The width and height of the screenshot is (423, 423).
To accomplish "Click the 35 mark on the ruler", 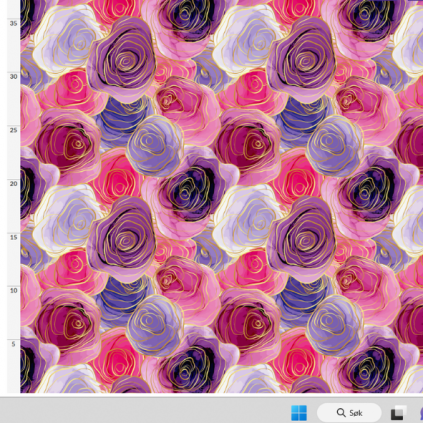I will click(13, 23).
